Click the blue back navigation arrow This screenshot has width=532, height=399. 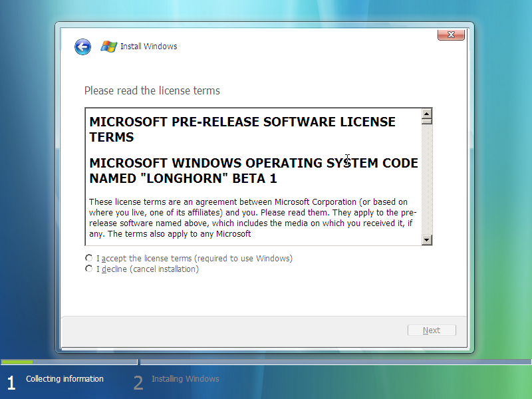pos(82,47)
